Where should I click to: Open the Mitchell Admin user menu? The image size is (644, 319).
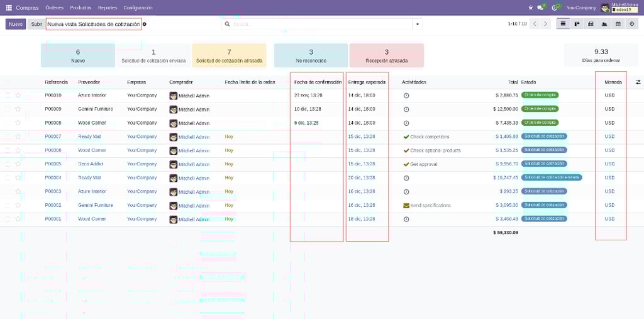(x=619, y=8)
